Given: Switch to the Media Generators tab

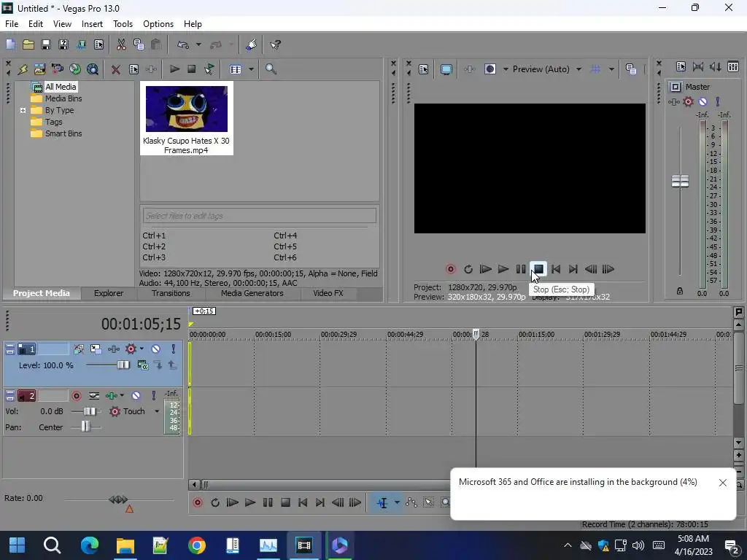Looking at the screenshot, I should pyautogui.click(x=252, y=293).
